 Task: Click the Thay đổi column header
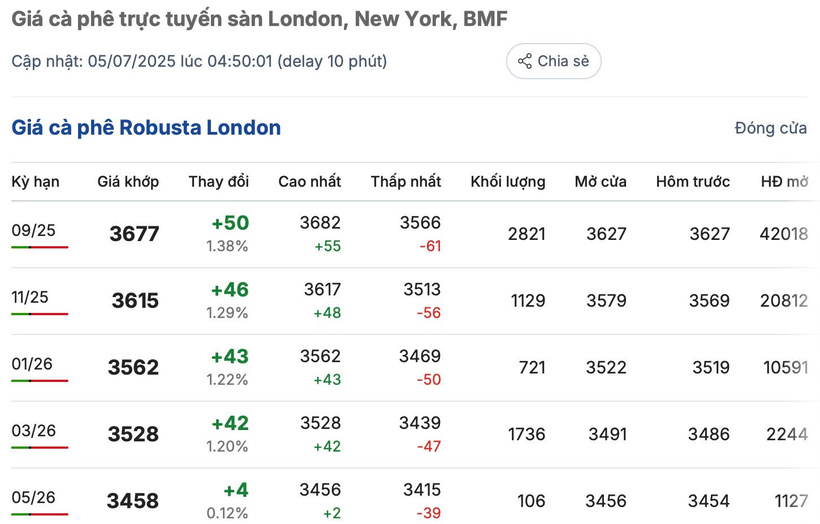point(219,181)
